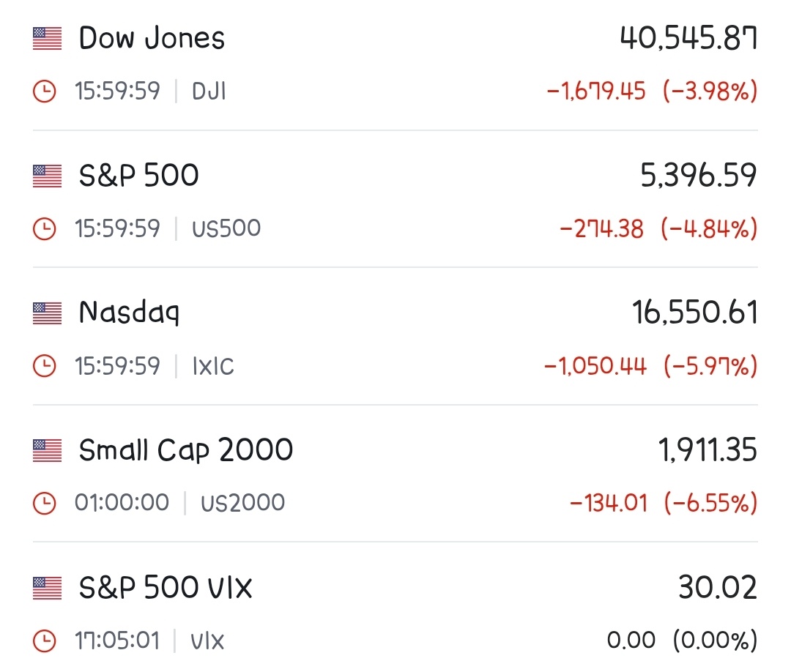Click the US flag beside Small Cap 2000
Image resolution: width=791 pixels, height=672 pixels.
tap(47, 450)
